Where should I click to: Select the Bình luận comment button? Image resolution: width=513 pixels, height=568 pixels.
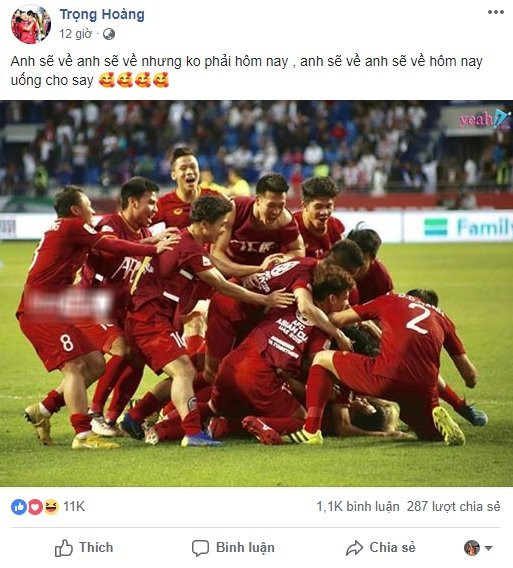233,548
